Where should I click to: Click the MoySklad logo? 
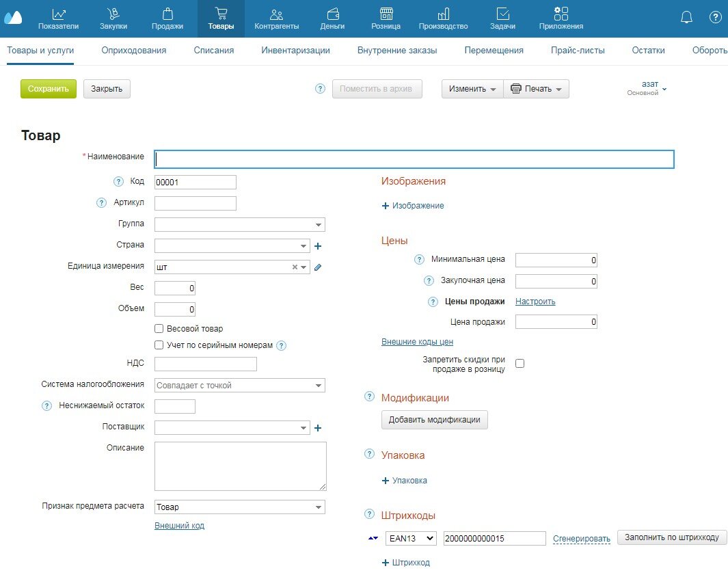pyautogui.click(x=13, y=18)
